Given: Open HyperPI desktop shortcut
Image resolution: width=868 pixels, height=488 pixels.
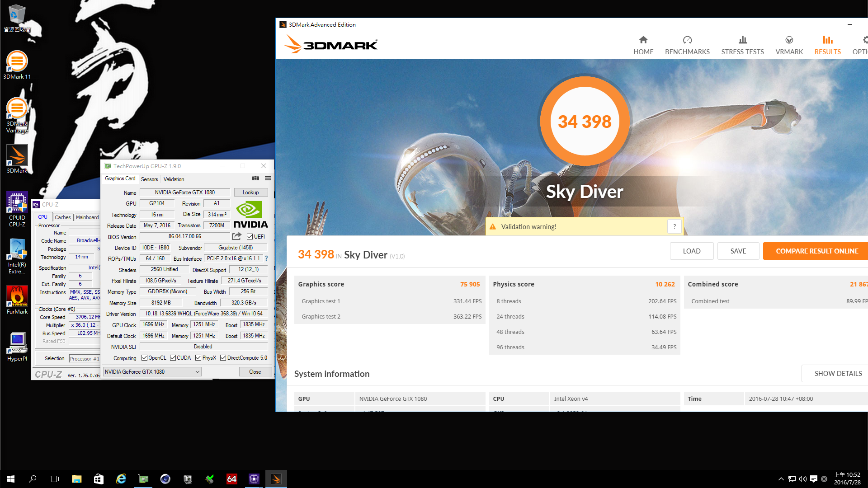Looking at the screenshot, I should coord(17,347).
